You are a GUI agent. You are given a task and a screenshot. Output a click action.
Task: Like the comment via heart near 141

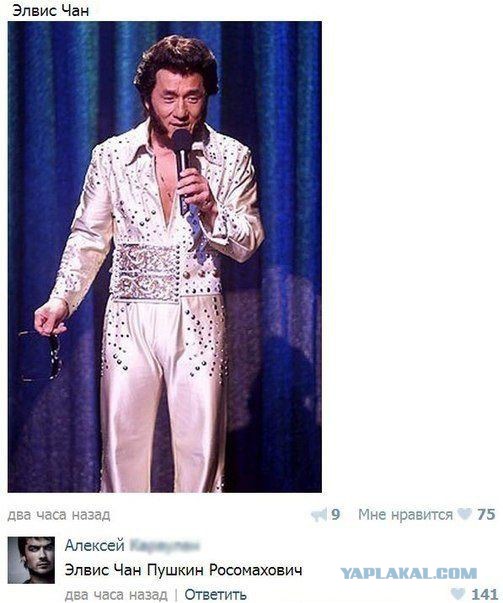click(458, 593)
